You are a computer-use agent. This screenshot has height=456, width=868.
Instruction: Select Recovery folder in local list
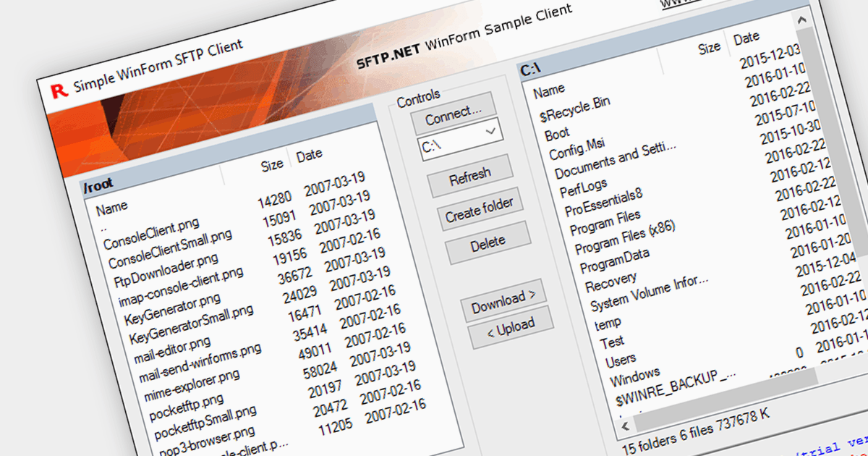(610, 281)
